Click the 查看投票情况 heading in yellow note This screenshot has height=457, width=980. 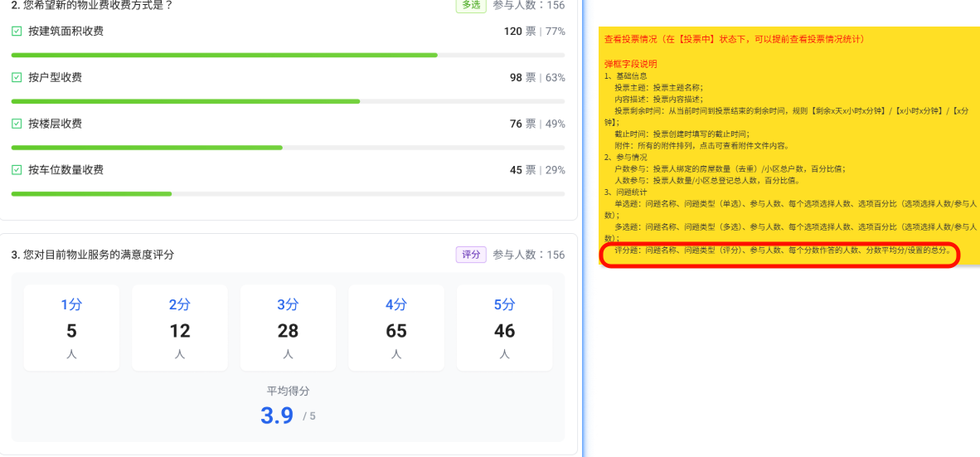(735, 39)
